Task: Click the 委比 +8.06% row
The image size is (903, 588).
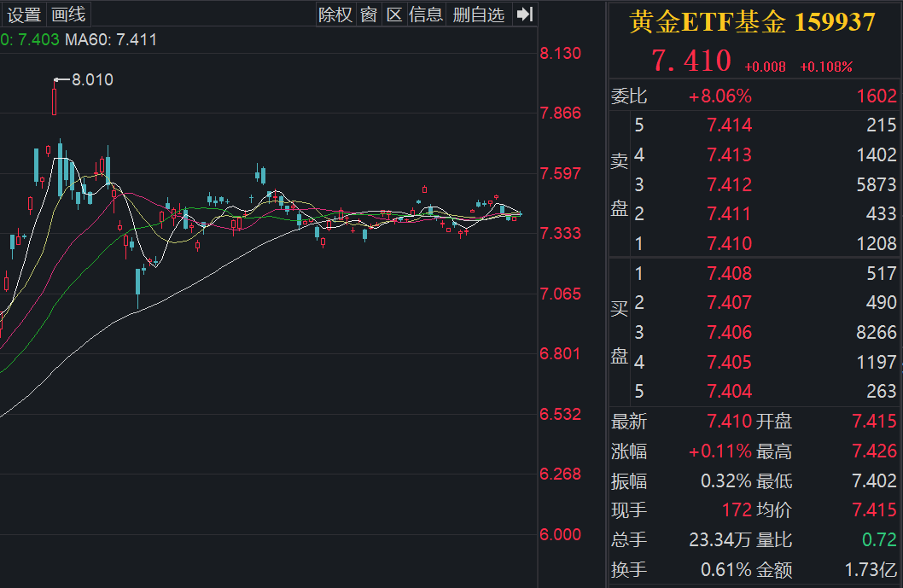Action: pos(719,96)
